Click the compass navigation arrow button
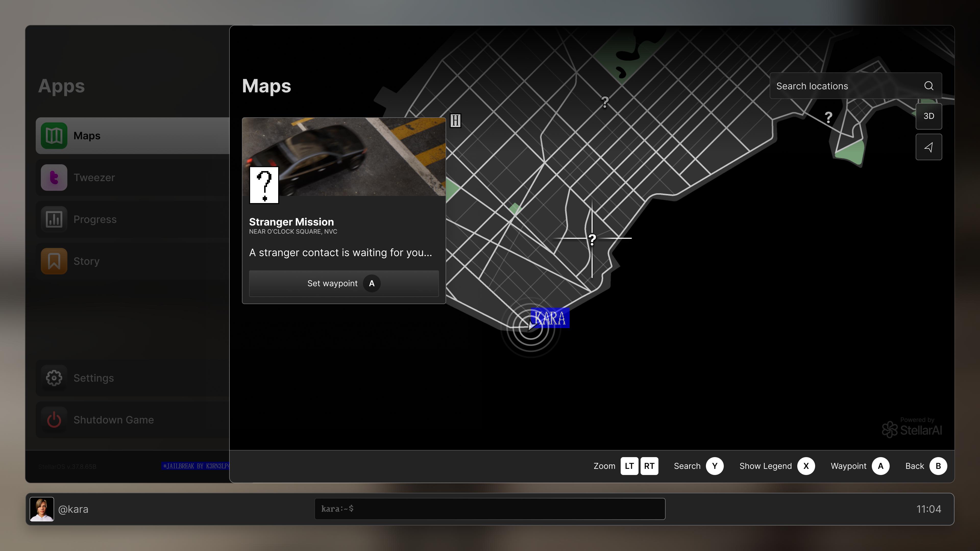The height and width of the screenshot is (551, 980). [x=929, y=147]
